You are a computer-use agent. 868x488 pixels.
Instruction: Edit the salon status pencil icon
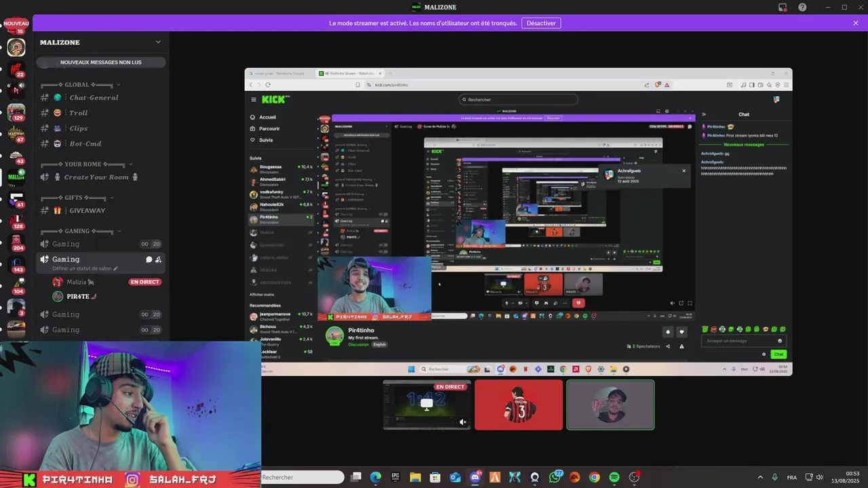115,268
